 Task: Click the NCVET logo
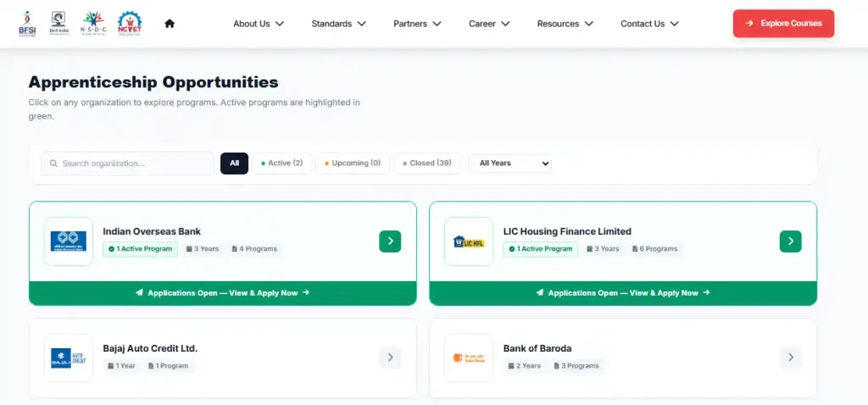pyautogui.click(x=130, y=24)
